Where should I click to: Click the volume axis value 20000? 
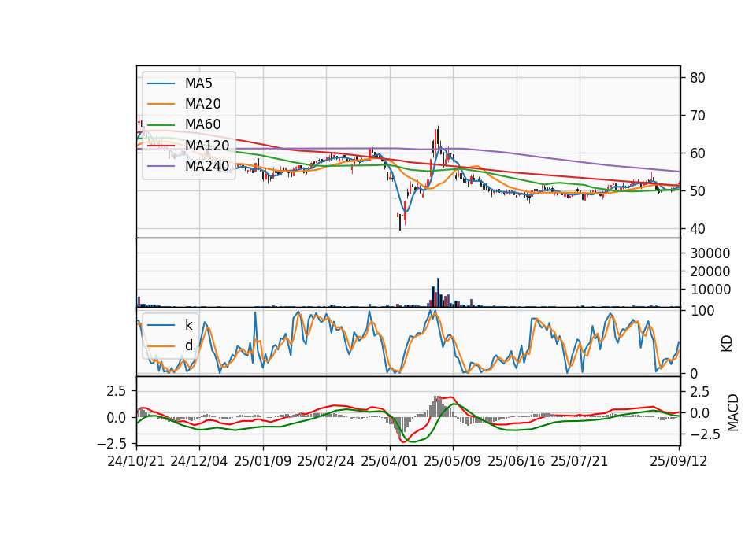(710, 271)
